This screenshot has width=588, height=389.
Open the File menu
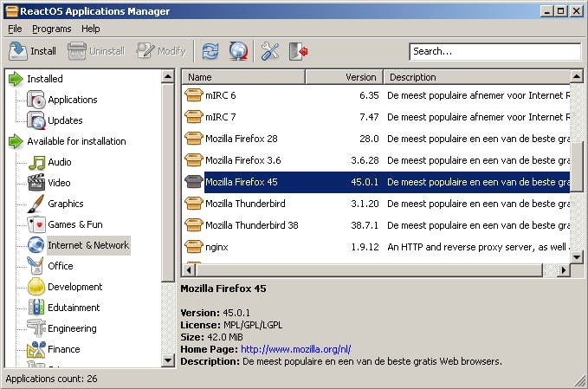tap(15, 29)
